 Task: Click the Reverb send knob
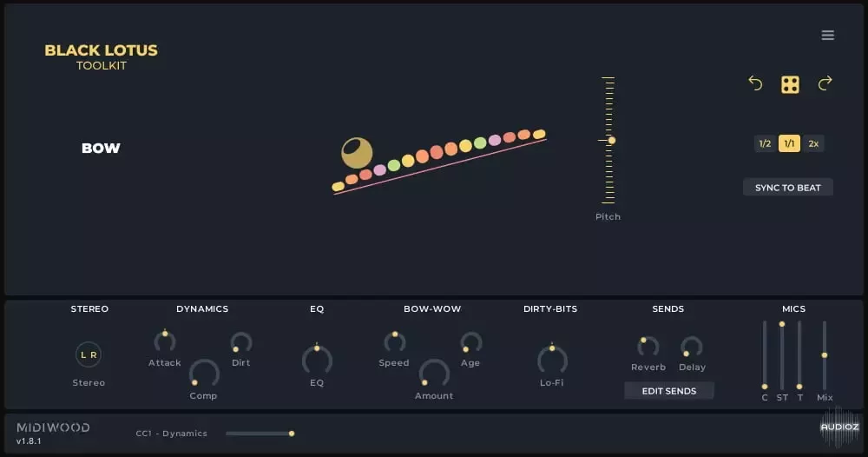coord(648,347)
